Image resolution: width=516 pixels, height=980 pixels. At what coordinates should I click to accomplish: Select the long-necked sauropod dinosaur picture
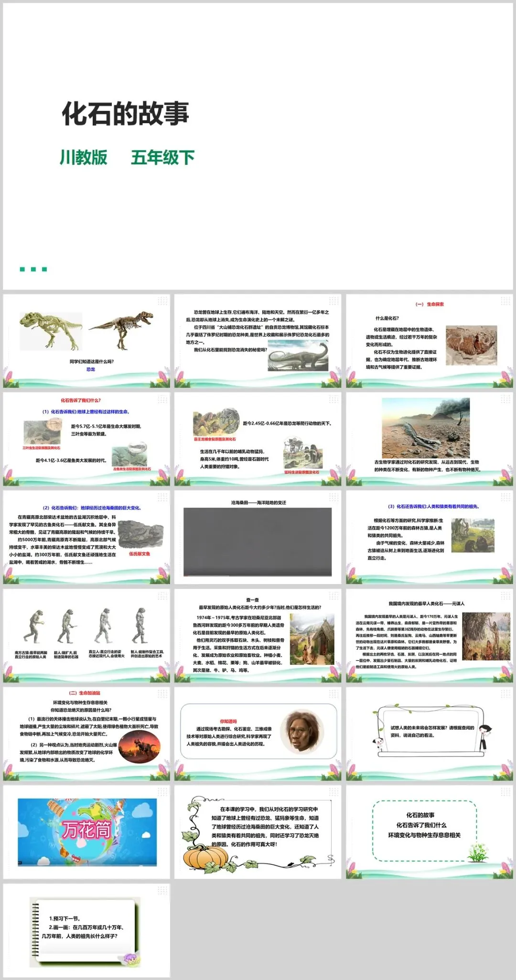pyautogui.click(x=298, y=356)
